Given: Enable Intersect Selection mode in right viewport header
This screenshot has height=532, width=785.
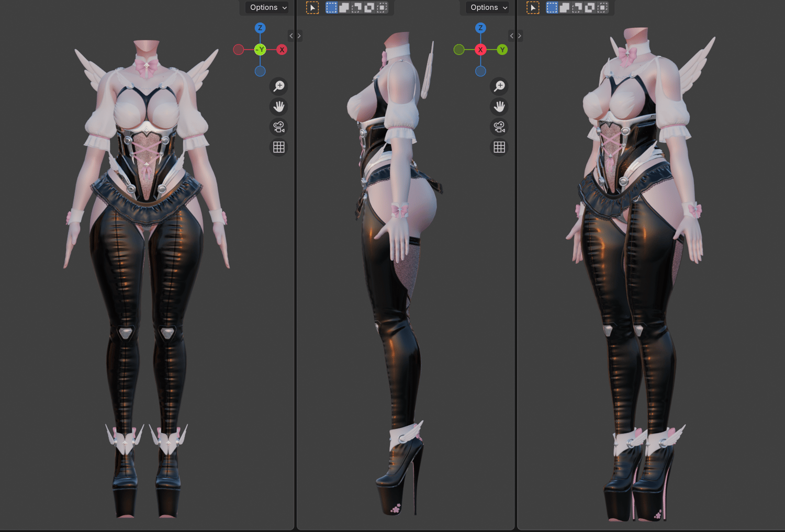Looking at the screenshot, I should tap(602, 7).
